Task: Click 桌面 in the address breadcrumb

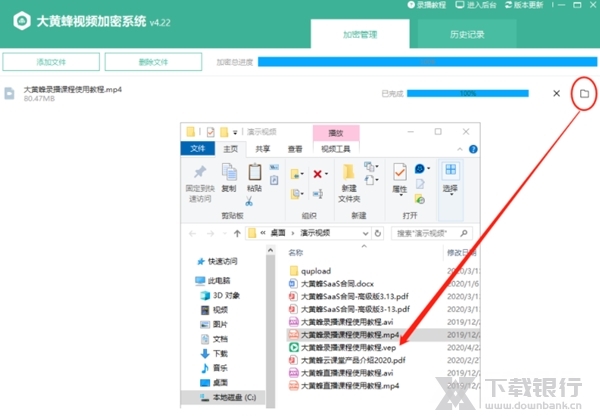Action: coord(278,233)
